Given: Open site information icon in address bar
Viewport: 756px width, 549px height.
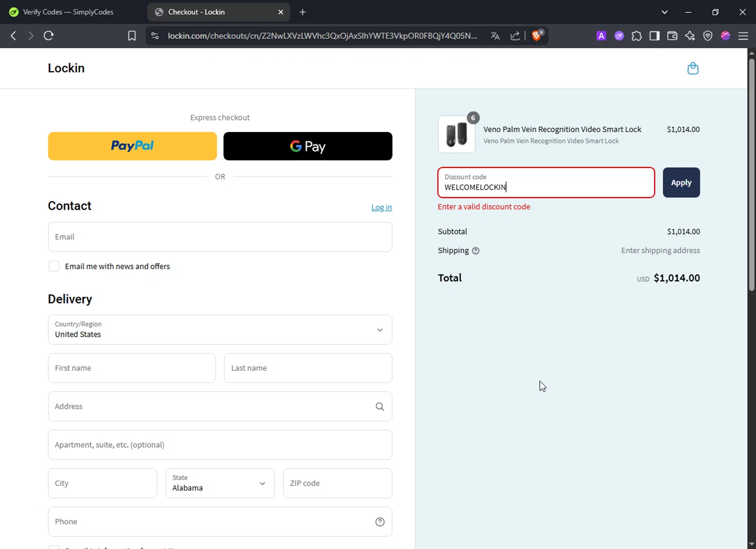Looking at the screenshot, I should pos(155,36).
